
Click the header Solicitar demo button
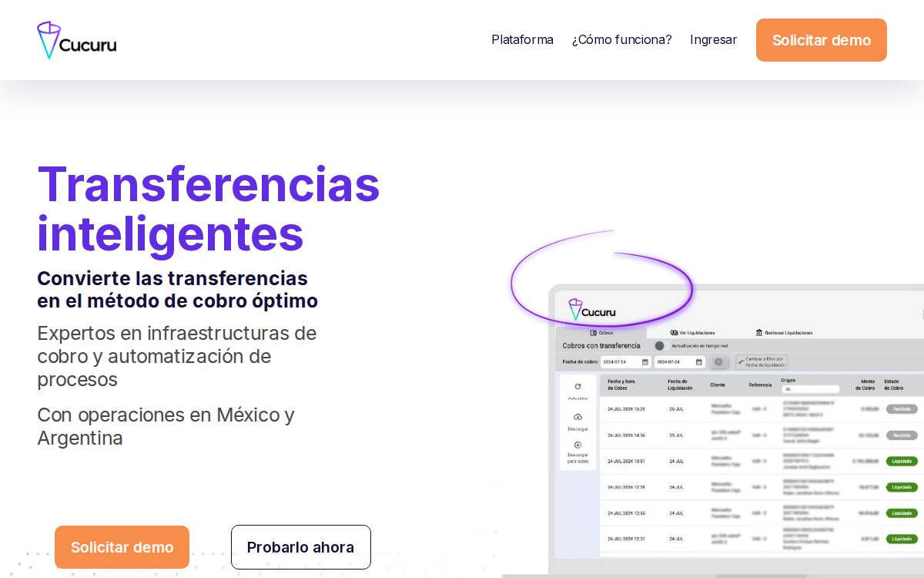tap(822, 40)
